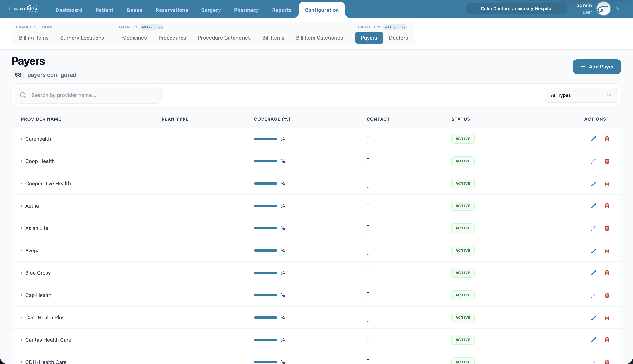Click the Cooperative Health provider name
The width and height of the screenshot is (633, 364).
[x=48, y=183]
